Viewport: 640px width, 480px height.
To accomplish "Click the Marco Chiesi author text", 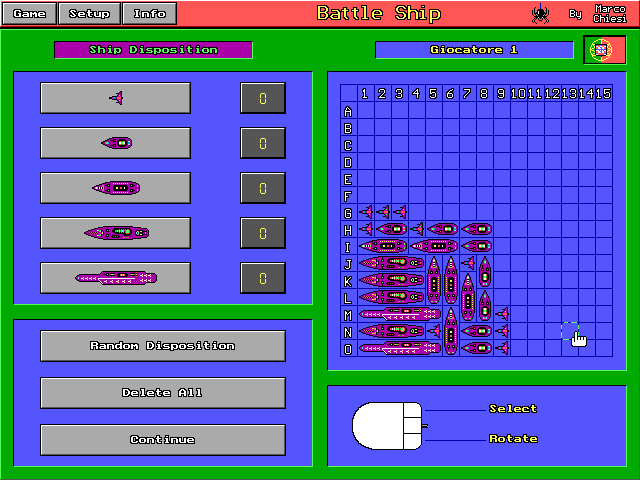I will coord(610,14).
